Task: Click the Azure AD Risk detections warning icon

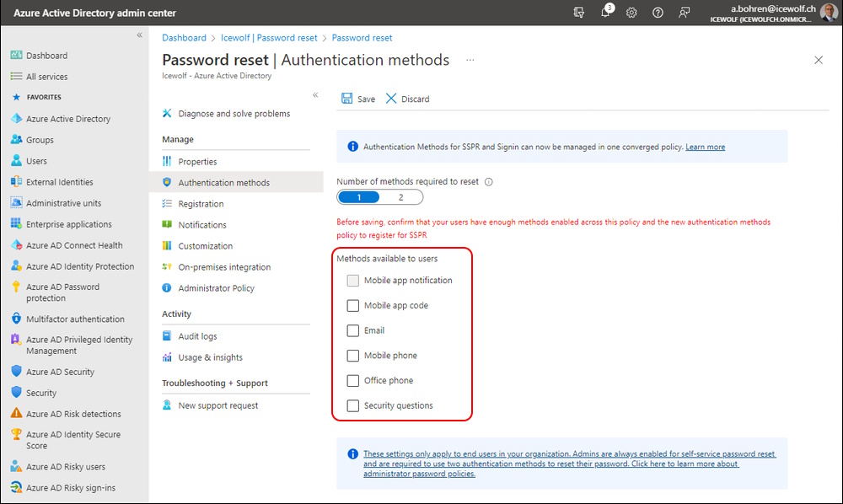Action: coord(16,413)
